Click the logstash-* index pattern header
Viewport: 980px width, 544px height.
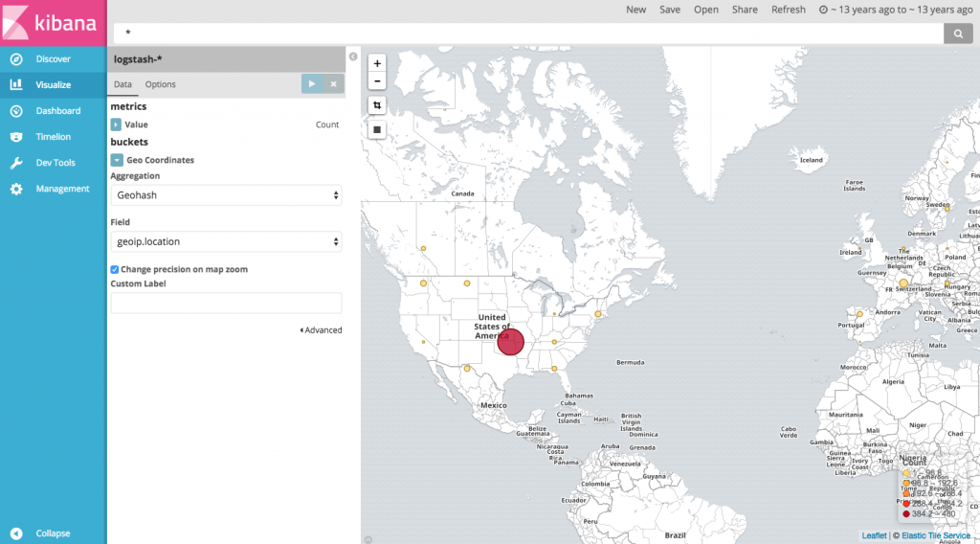pos(226,59)
